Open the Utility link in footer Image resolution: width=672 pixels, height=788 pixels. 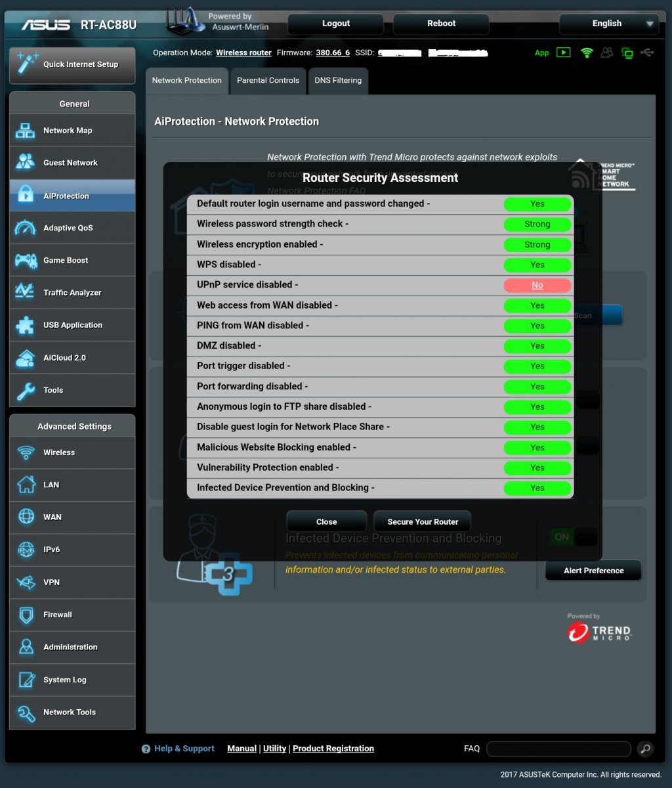point(274,749)
